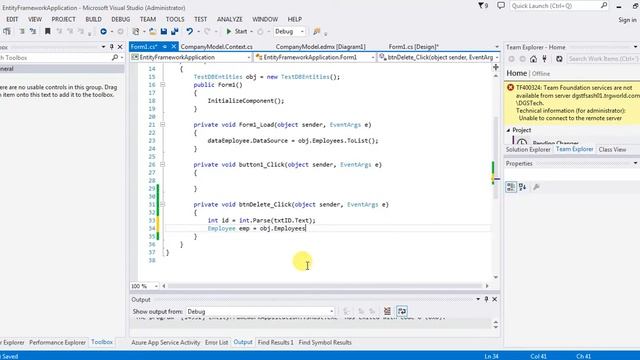Click the Open File folder icon

pyautogui.click(x=153, y=31)
